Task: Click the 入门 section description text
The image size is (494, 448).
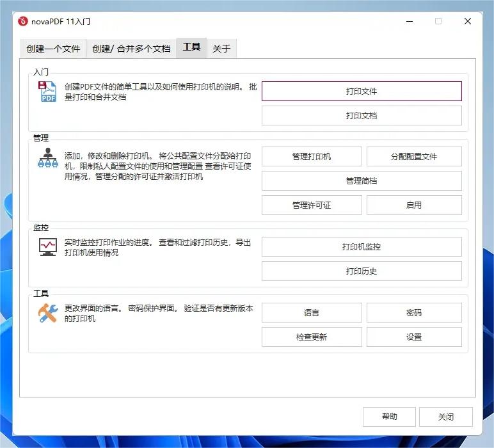Action: (x=161, y=92)
